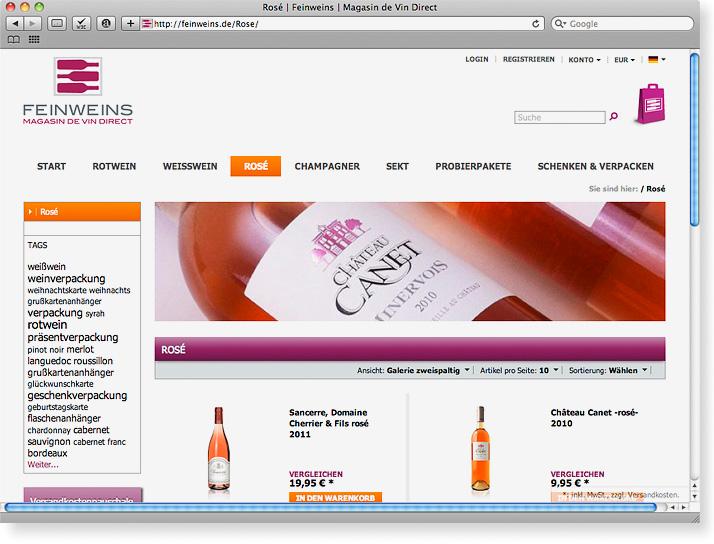Click the round icon button beside the validator
Screen dimensions: 714x544
click(106, 23)
